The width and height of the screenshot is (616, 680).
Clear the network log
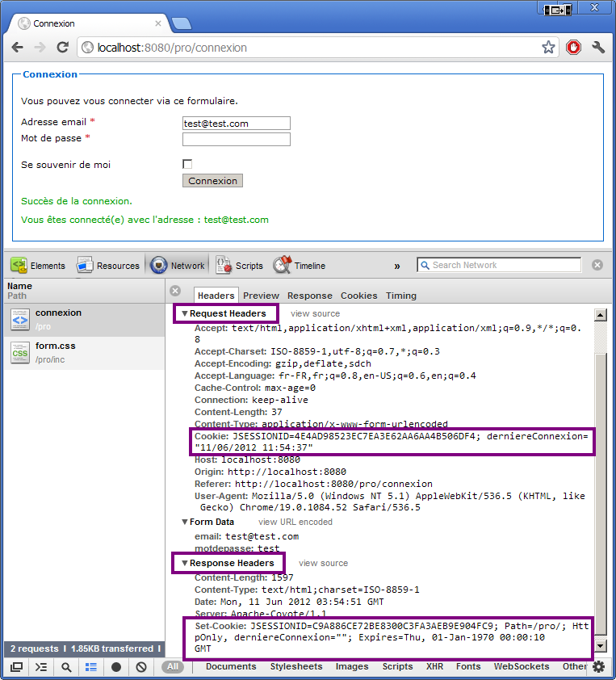pyautogui.click(x=141, y=667)
